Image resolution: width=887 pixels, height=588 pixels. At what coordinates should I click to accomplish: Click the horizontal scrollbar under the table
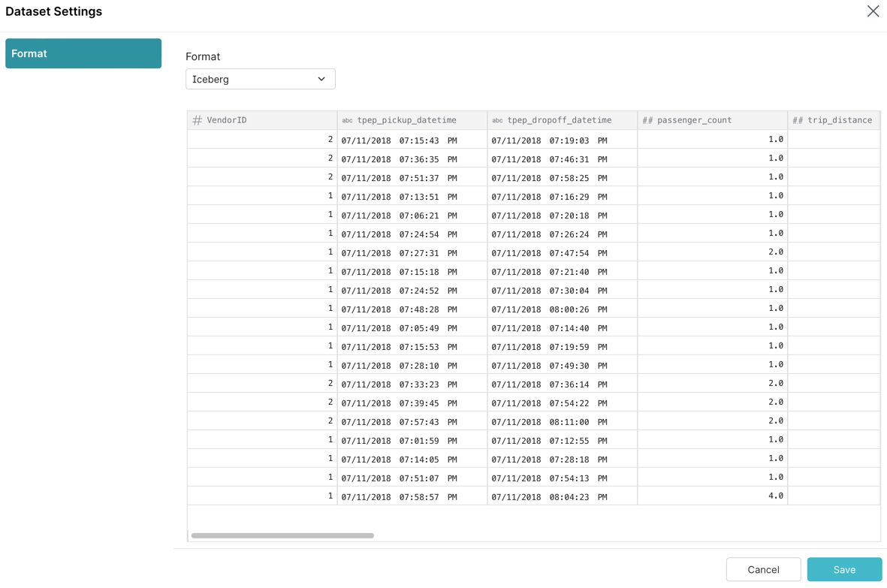click(282, 535)
